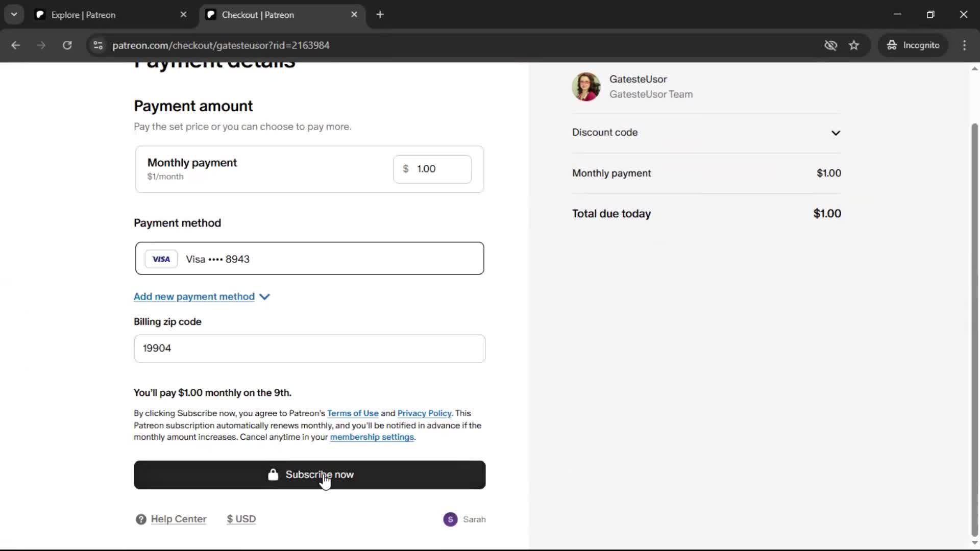The image size is (980, 551).
Task: Go back to previous page
Action: pyautogui.click(x=16, y=45)
